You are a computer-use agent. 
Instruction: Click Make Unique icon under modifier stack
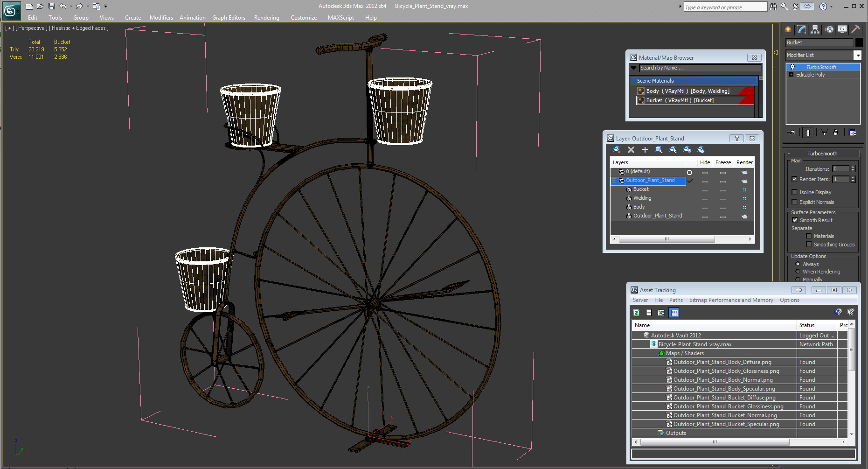pyautogui.click(x=825, y=133)
